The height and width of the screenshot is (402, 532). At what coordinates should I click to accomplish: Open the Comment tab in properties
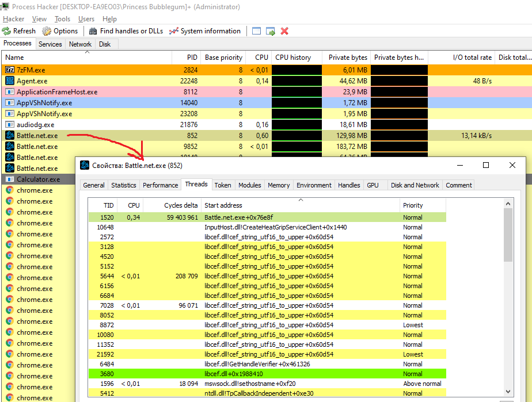(459, 185)
